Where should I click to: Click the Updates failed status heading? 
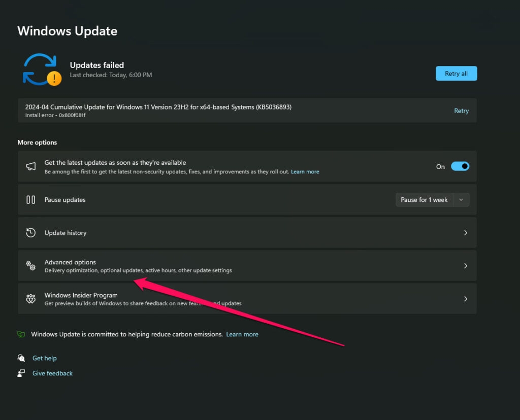point(97,65)
